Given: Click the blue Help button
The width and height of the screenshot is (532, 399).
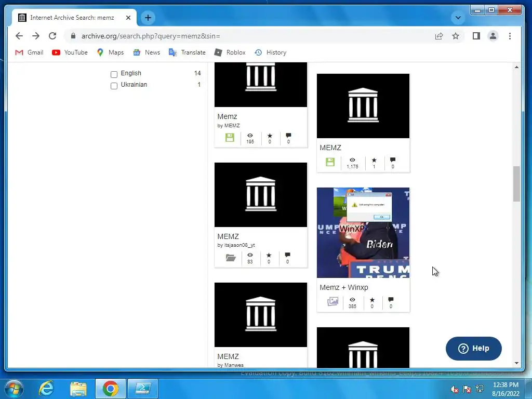Looking at the screenshot, I should pos(474,349).
